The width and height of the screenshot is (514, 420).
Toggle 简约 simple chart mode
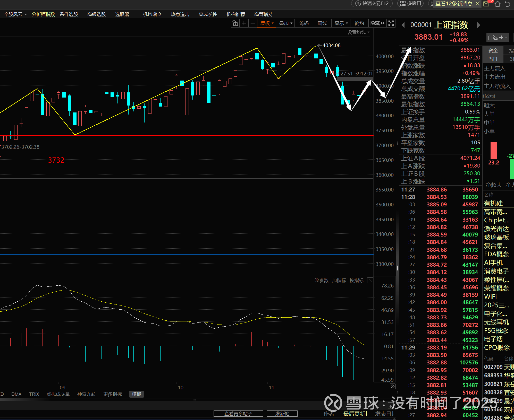359,23
